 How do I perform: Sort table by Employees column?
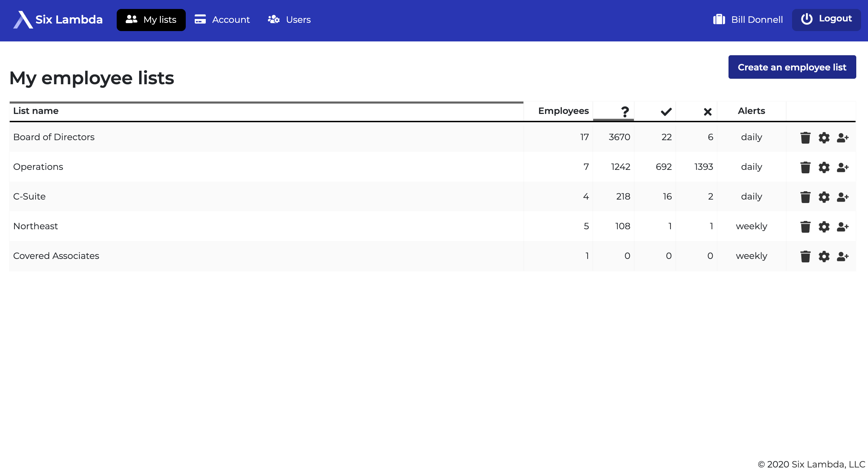pyautogui.click(x=563, y=111)
